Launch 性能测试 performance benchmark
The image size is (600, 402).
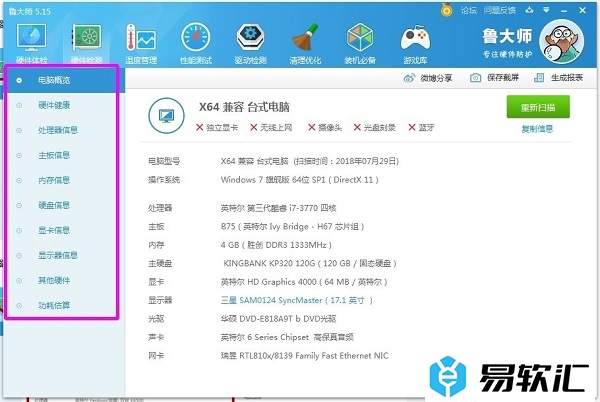[x=196, y=43]
